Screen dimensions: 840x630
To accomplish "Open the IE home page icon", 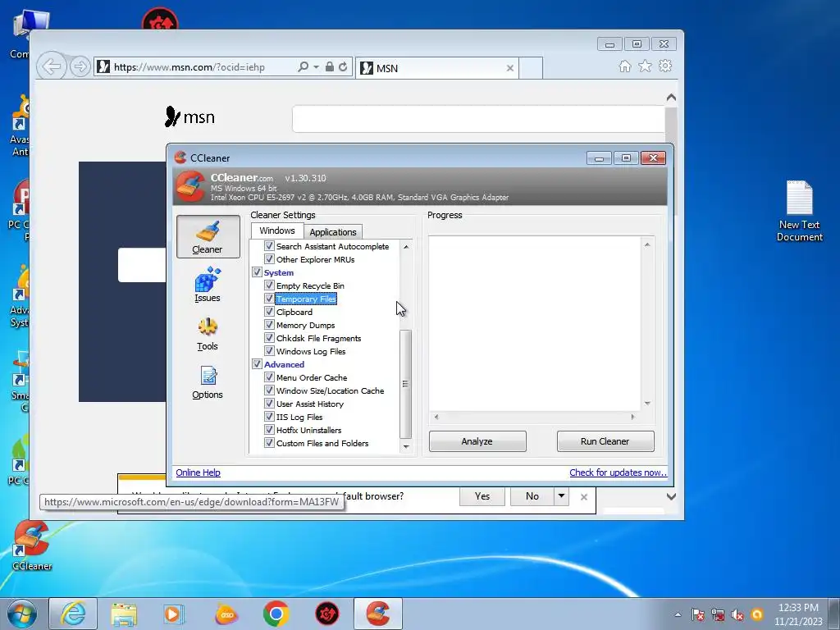I will (x=624, y=66).
